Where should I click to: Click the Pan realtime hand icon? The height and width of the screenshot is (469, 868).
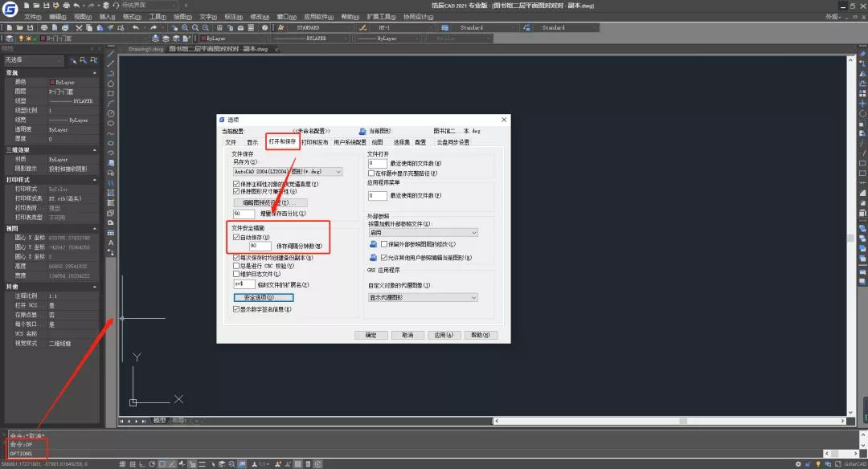(x=174, y=27)
